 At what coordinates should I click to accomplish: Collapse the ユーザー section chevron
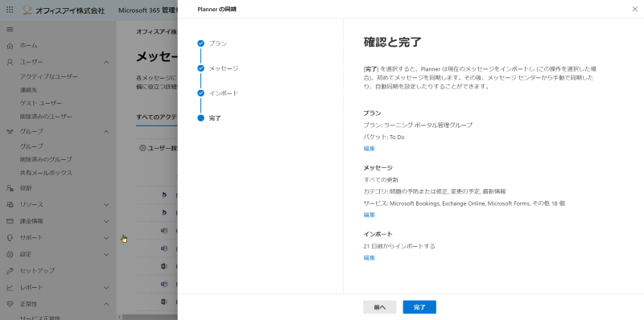click(106, 62)
